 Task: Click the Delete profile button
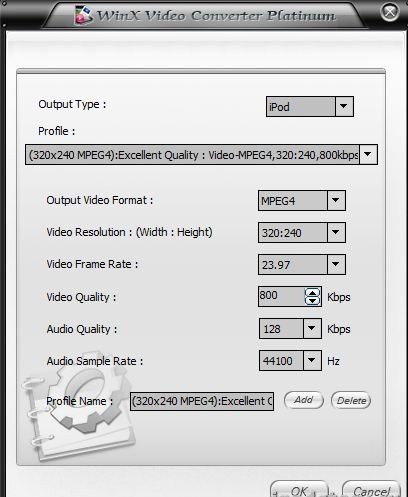[351, 400]
